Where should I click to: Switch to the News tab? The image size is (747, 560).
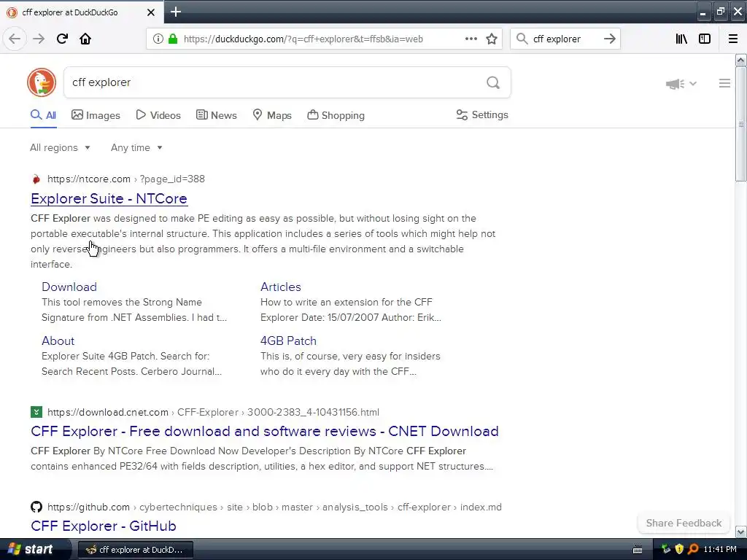coord(216,115)
